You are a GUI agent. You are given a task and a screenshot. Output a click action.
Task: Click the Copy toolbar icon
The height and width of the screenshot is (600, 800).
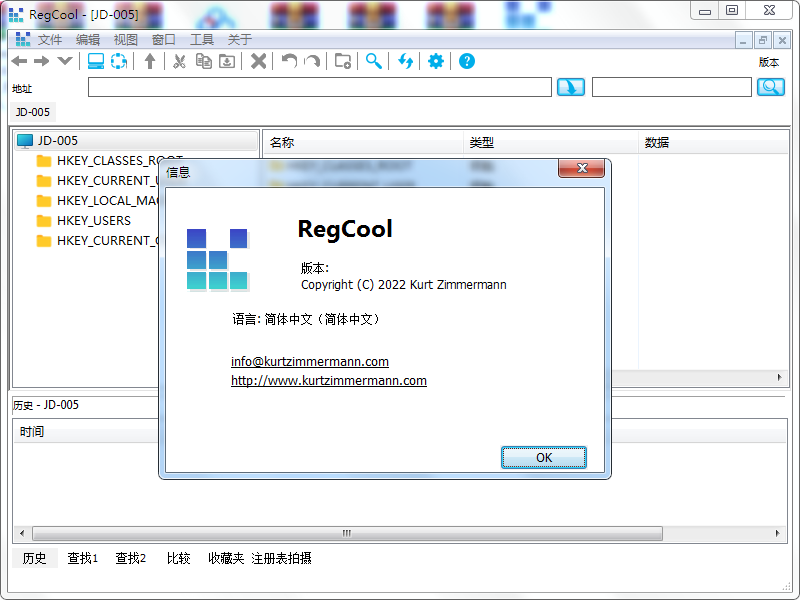click(x=204, y=61)
